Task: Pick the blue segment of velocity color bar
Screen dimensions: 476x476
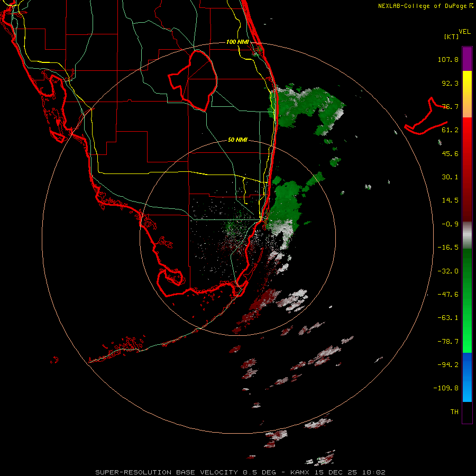Action: [467, 377]
